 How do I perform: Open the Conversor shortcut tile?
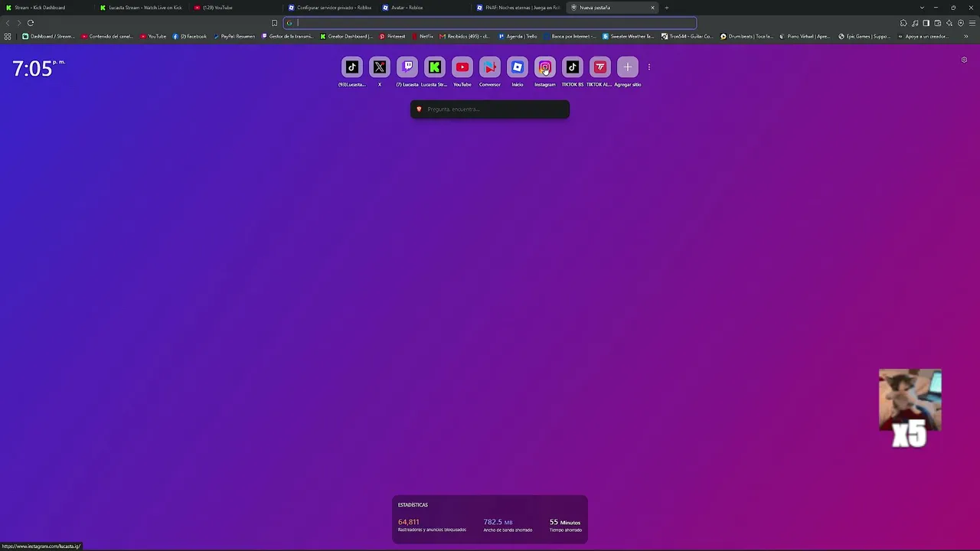pyautogui.click(x=490, y=67)
